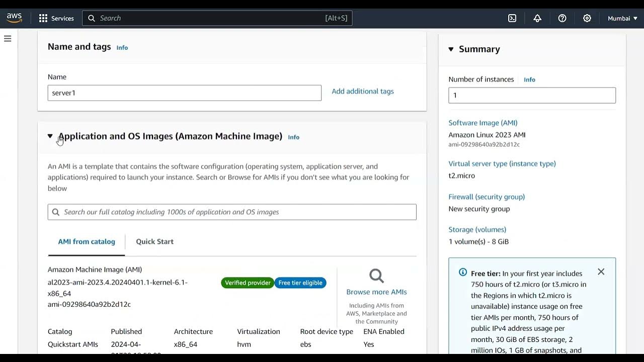
Task: Open the left hamburger navigation menu
Action: pos(8,39)
